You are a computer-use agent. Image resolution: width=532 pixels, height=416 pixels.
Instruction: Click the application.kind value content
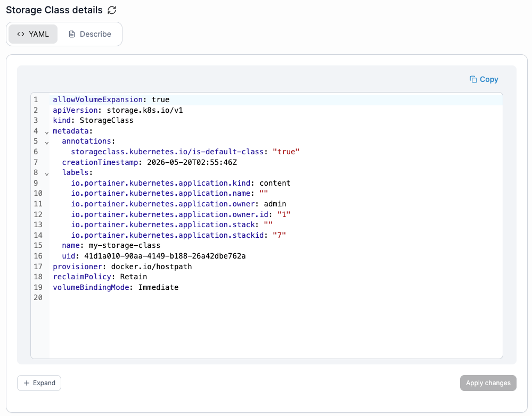click(x=275, y=183)
